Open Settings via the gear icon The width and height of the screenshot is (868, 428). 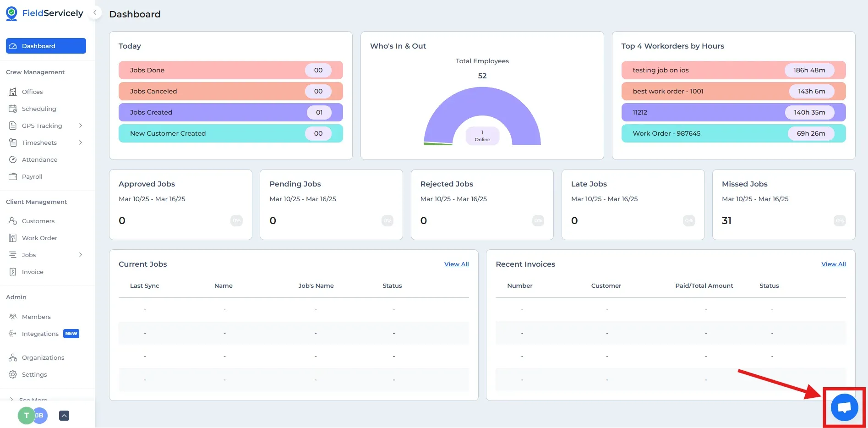[x=13, y=374]
